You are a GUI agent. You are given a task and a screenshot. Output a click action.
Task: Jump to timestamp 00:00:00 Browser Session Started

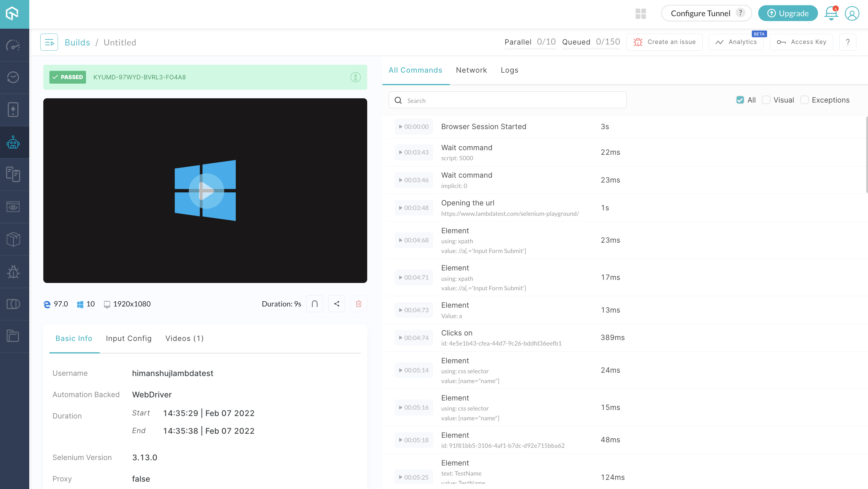(414, 127)
